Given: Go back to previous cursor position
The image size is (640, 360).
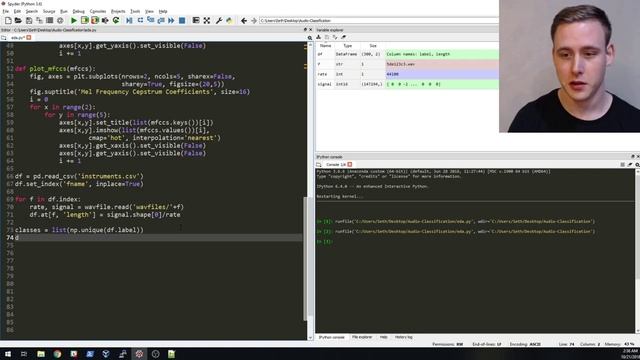Looking at the screenshot, I should point(244,20).
